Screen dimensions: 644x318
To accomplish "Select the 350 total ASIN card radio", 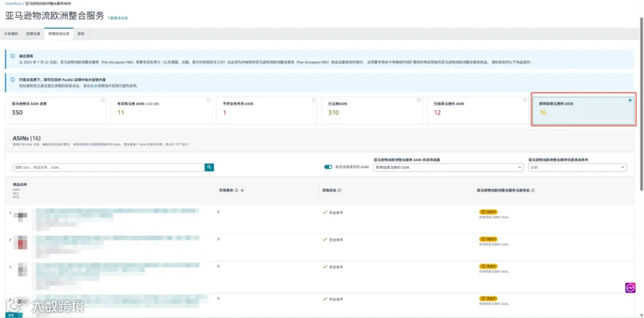I will pos(102,100).
